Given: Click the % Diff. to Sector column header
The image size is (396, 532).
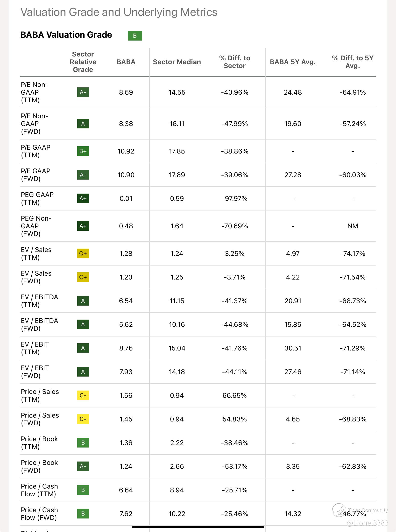Looking at the screenshot, I should pyautogui.click(x=234, y=62).
